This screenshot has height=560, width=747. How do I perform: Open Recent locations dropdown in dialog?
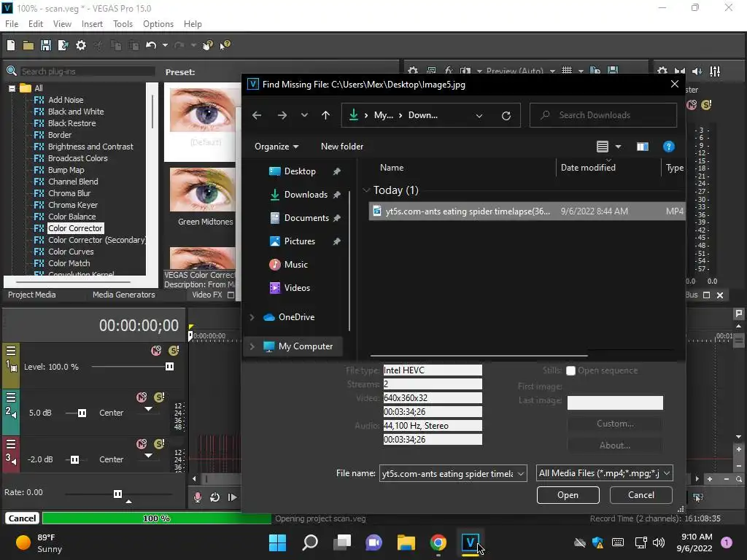coord(304,115)
